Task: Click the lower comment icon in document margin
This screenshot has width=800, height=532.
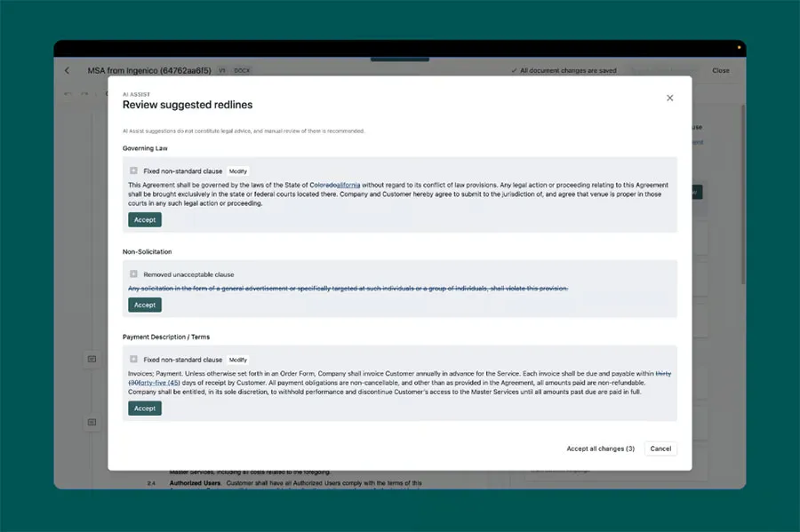Action: 92,422
